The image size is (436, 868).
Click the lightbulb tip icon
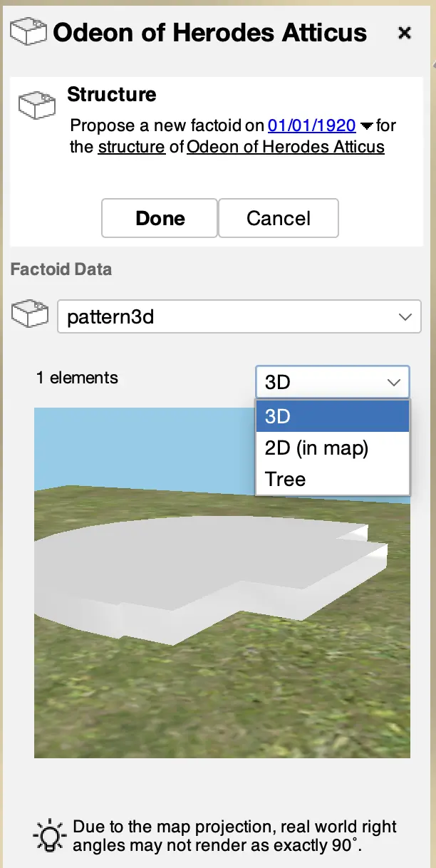49,837
